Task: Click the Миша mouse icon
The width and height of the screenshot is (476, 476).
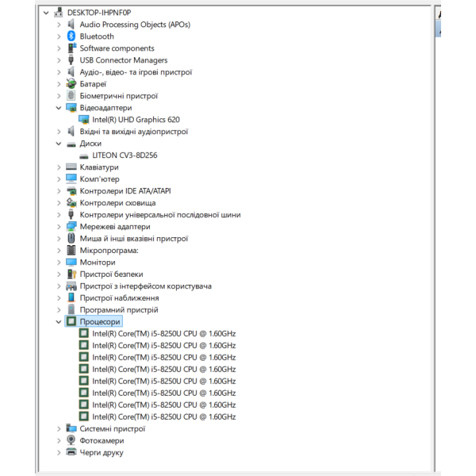Action: [71, 238]
